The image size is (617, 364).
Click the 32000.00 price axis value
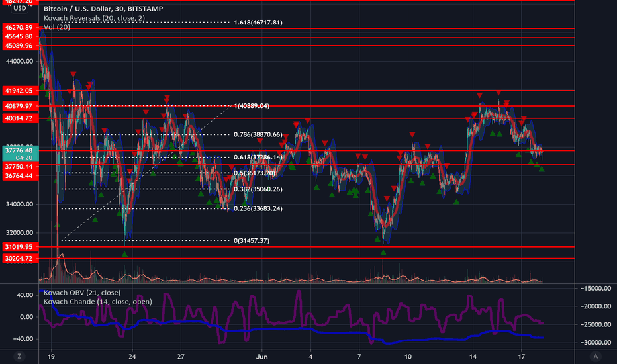click(19, 232)
